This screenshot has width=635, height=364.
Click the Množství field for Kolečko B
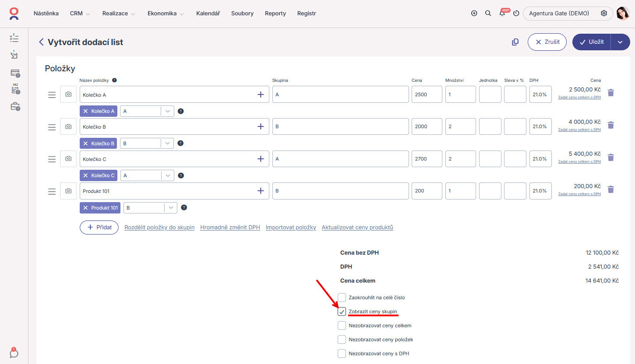coord(460,126)
